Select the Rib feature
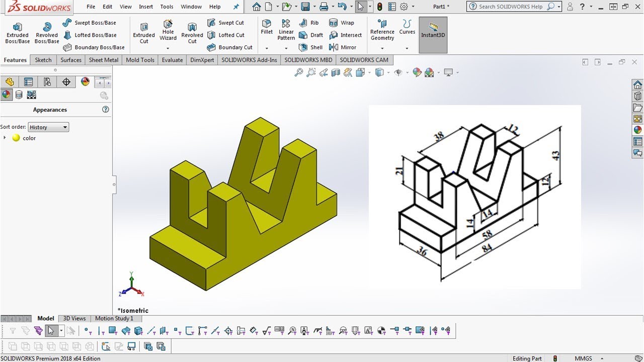The width and height of the screenshot is (644, 362). click(x=309, y=23)
